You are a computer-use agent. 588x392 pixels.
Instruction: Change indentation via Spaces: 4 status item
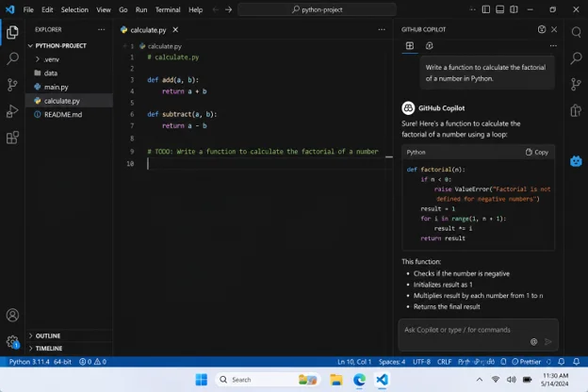pos(392,362)
